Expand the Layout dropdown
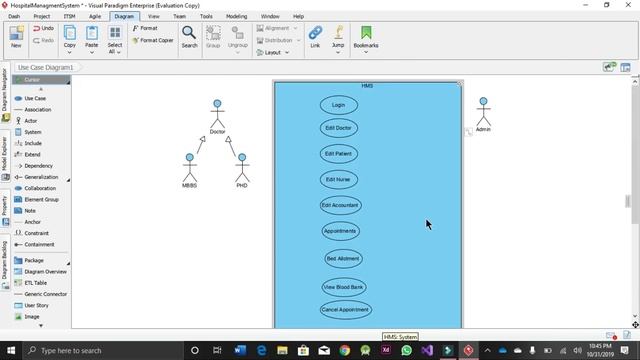The width and height of the screenshot is (640, 360). (287, 53)
